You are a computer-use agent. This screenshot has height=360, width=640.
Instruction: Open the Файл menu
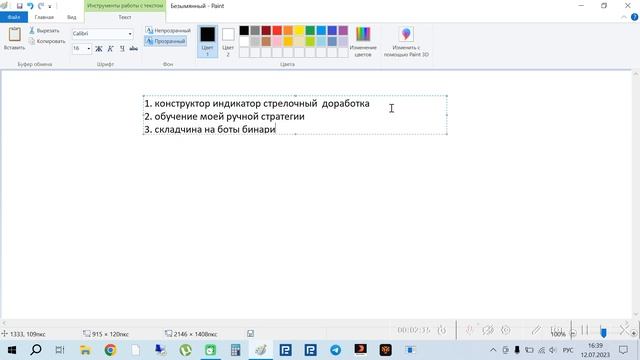click(14, 17)
